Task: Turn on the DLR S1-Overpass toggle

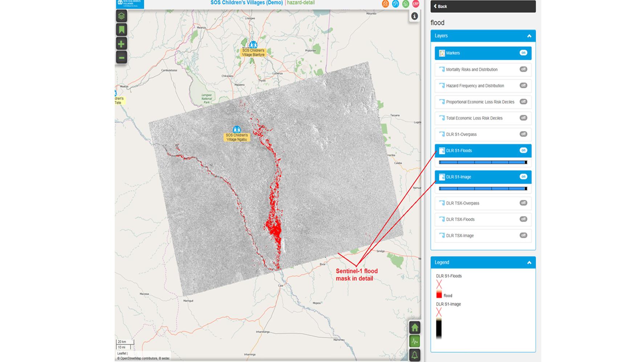Action: (523, 134)
